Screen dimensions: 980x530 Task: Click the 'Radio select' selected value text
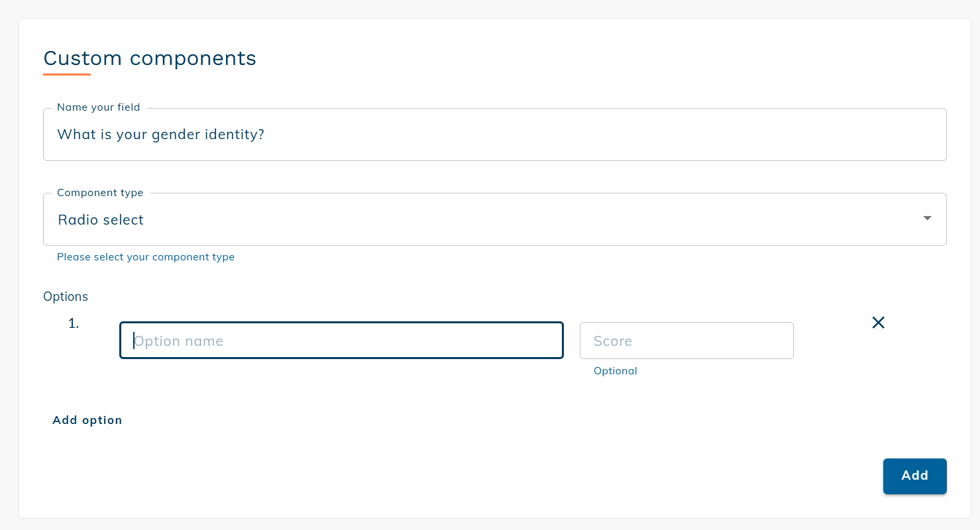(x=101, y=220)
